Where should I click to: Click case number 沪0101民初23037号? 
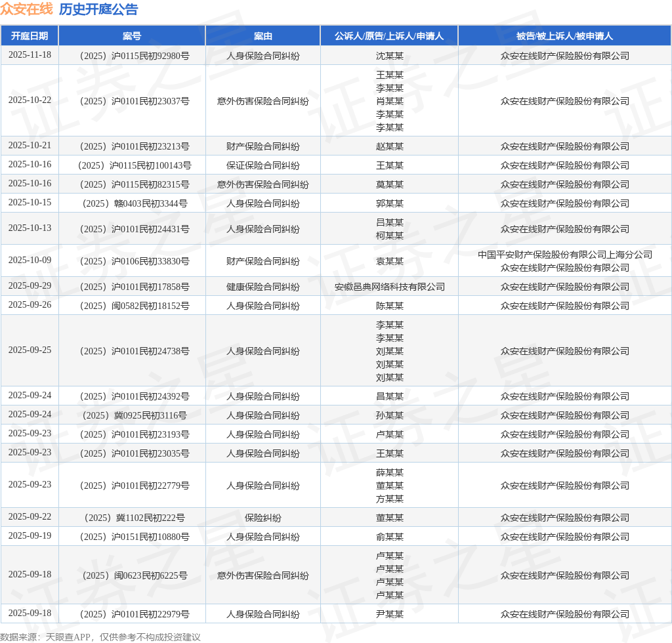[135, 101]
